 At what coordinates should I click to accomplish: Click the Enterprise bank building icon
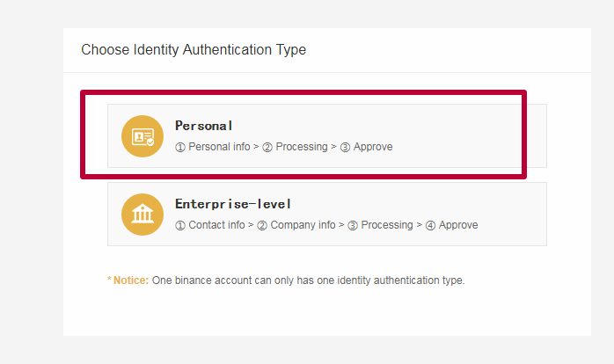[x=143, y=215]
